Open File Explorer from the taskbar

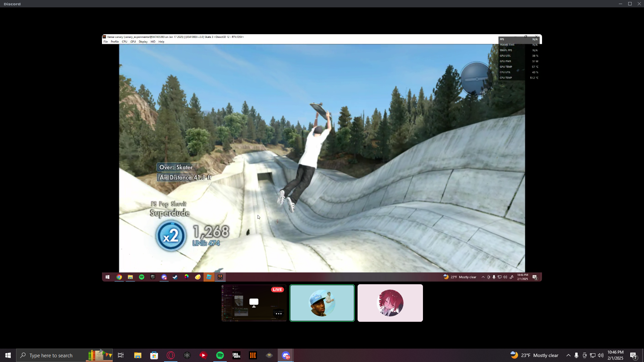point(138,355)
